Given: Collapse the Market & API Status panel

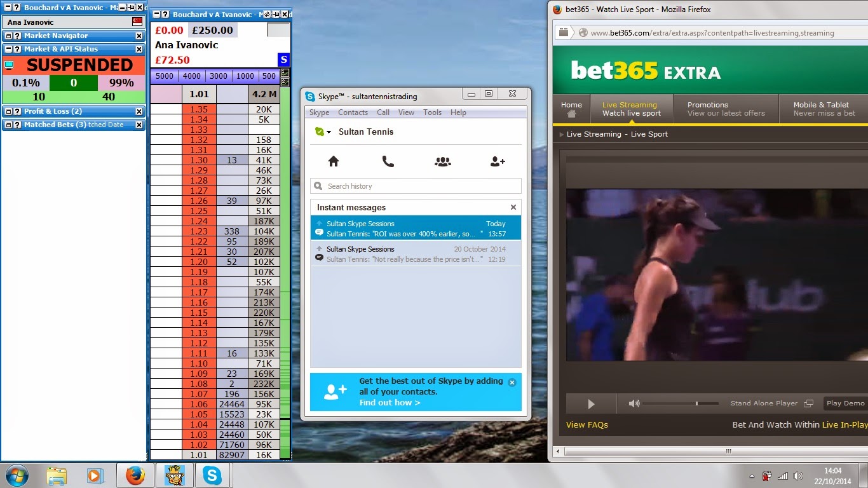Looking at the screenshot, I should click(8, 49).
